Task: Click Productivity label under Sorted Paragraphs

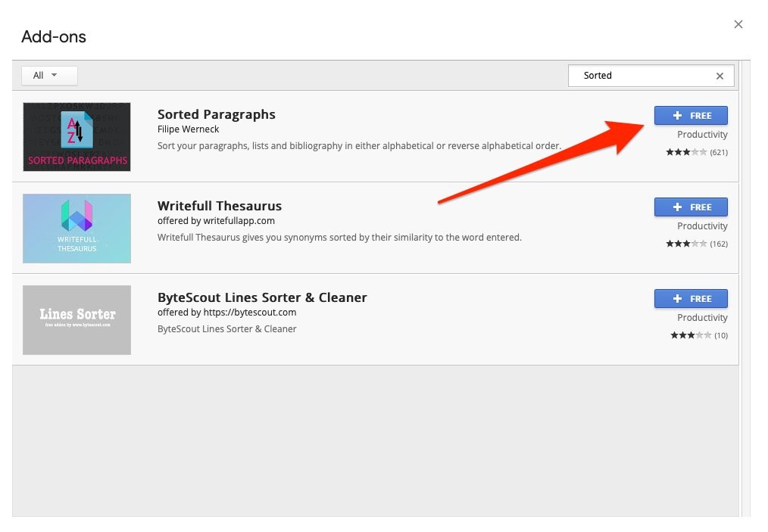Action: click(702, 135)
